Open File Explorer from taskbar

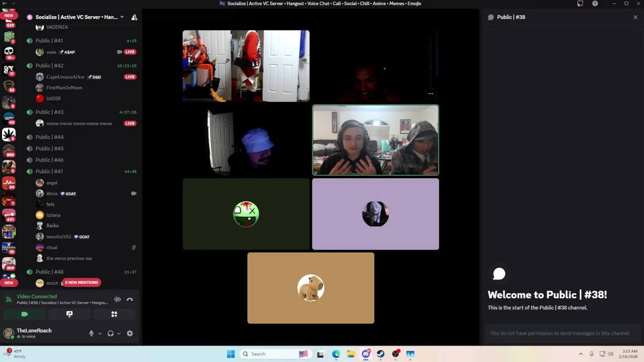click(x=351, y=354)
